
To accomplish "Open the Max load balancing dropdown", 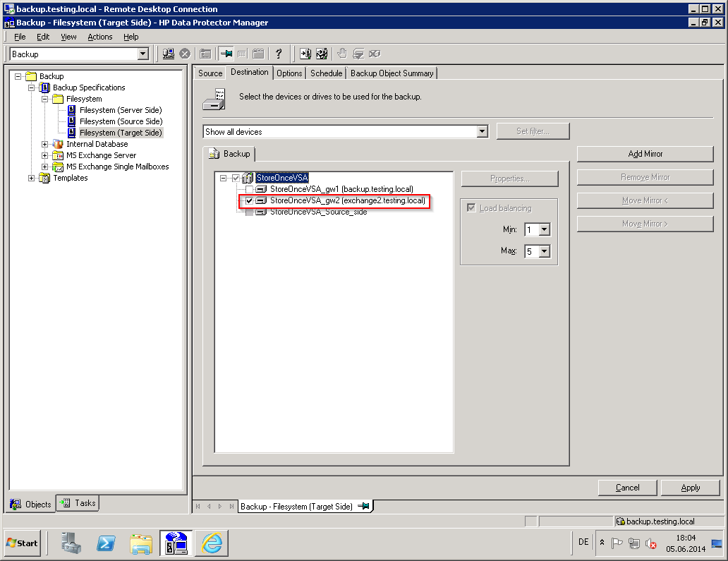I will point(545,251).
